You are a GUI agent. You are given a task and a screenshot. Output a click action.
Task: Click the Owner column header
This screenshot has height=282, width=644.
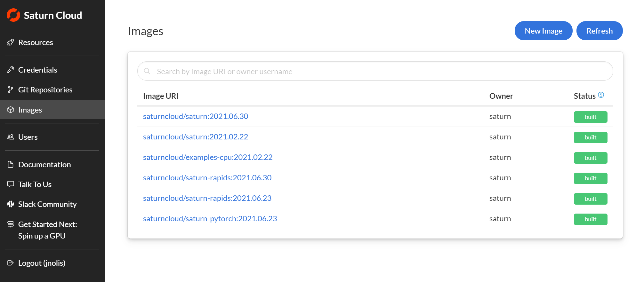501,96
